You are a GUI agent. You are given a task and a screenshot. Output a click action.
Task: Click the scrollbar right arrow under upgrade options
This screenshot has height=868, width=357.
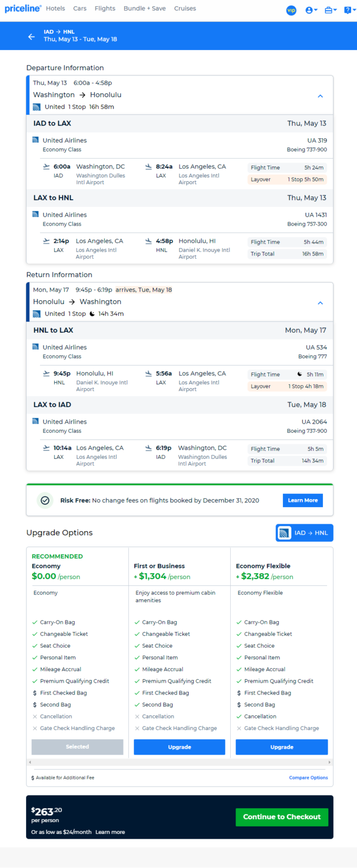pyautogui.click(x=329, y=762)
